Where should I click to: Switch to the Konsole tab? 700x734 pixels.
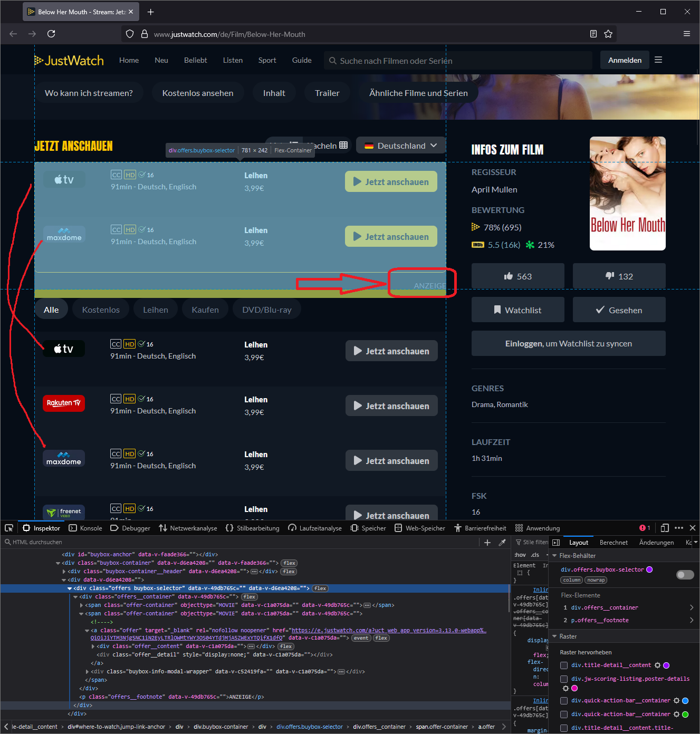(x=86, y=528)
